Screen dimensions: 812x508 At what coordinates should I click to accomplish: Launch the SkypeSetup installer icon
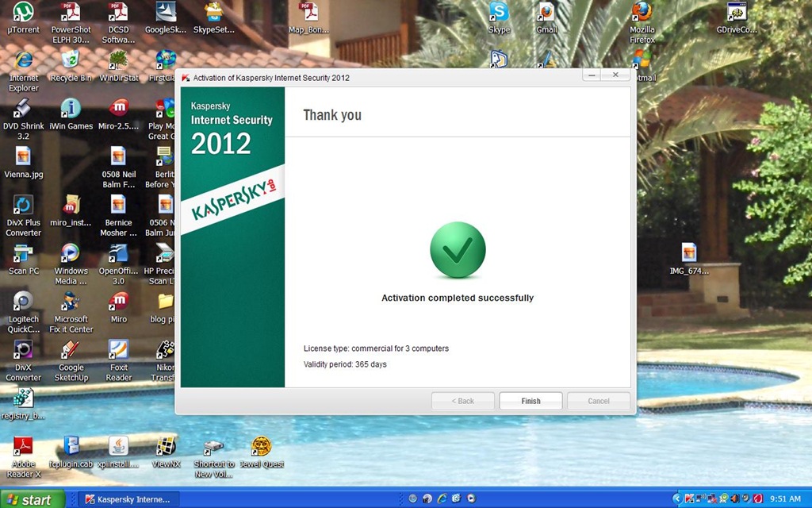[214, 19]
